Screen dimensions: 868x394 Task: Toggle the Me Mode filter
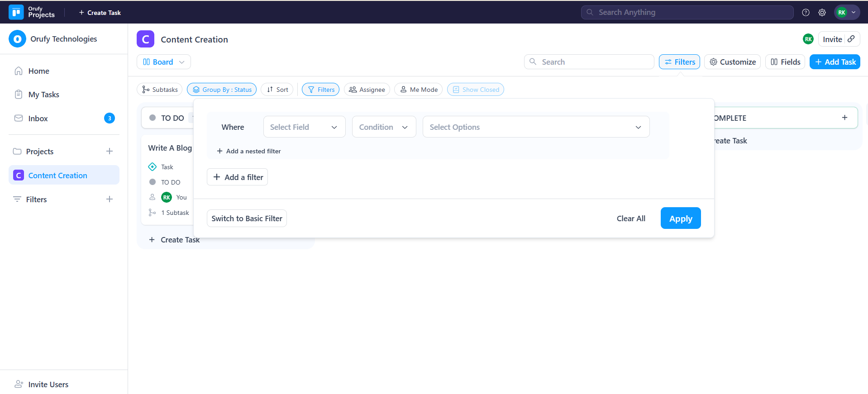coord(418,90)
